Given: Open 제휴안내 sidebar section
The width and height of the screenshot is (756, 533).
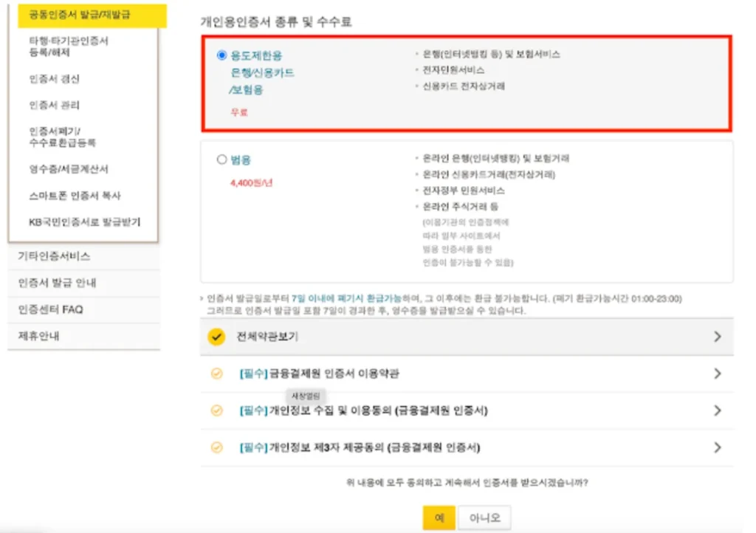Looking at the screenshot, I should pyautogui.click(x=84, y=336).
